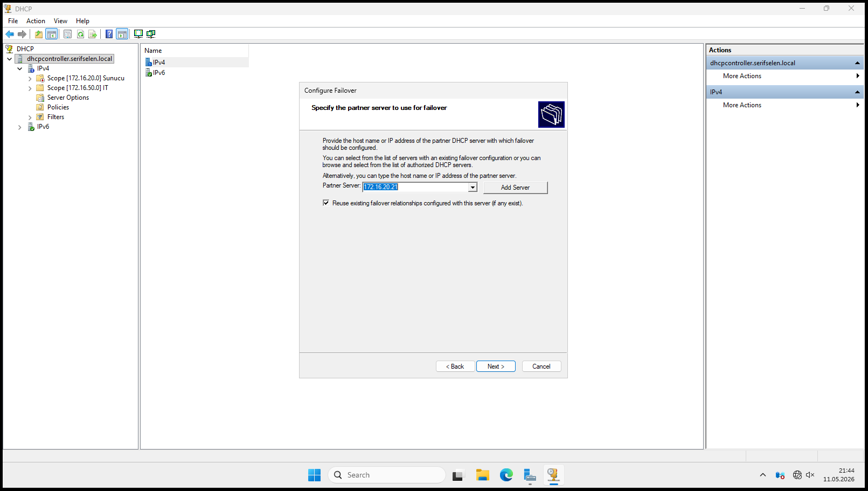Select Filters in the tree
The width and height of the screenshot is (868, 491).
tap(55, 117)
